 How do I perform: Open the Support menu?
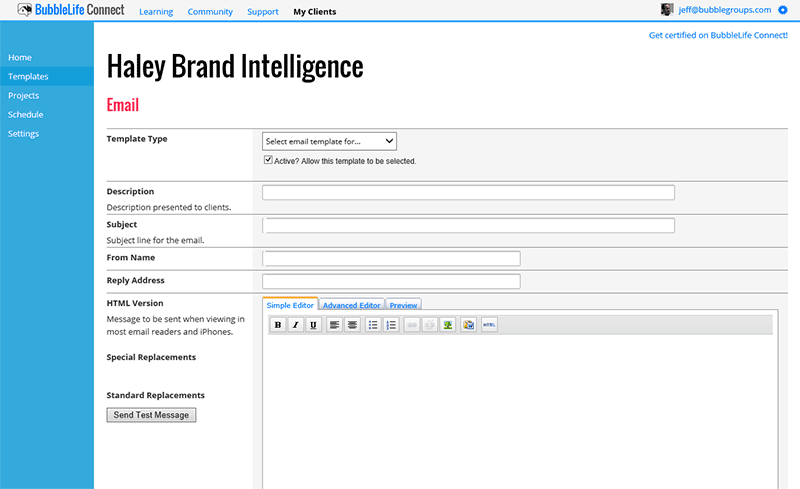263,12
